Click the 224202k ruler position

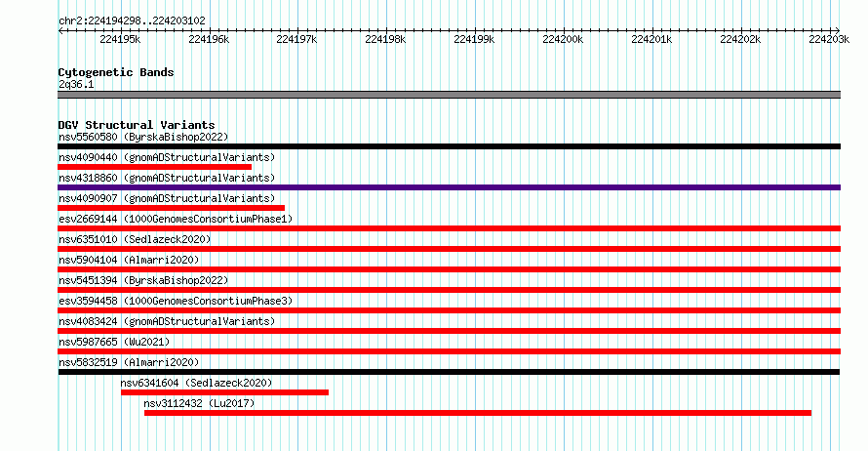[740, 39]
